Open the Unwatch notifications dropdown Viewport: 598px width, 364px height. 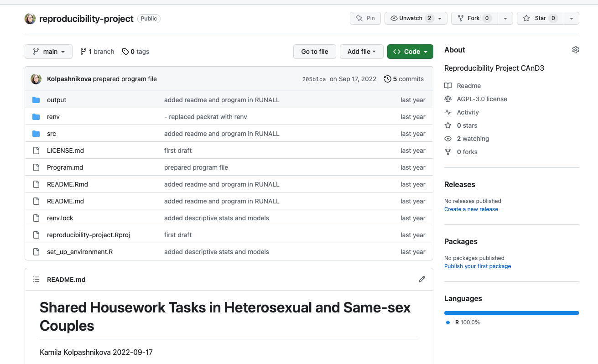pos(416,18)
